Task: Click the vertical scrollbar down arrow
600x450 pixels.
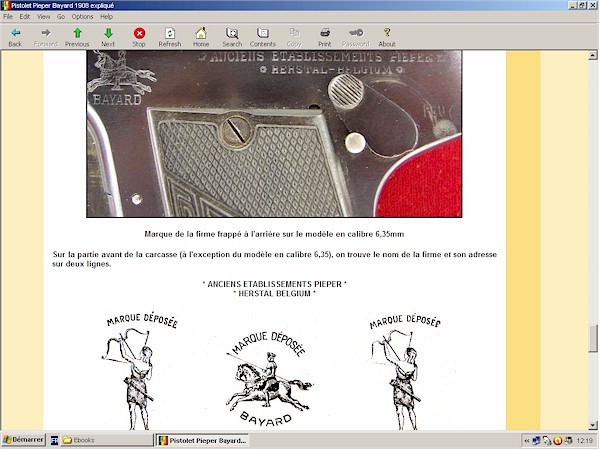Action: tap(593, 425)
